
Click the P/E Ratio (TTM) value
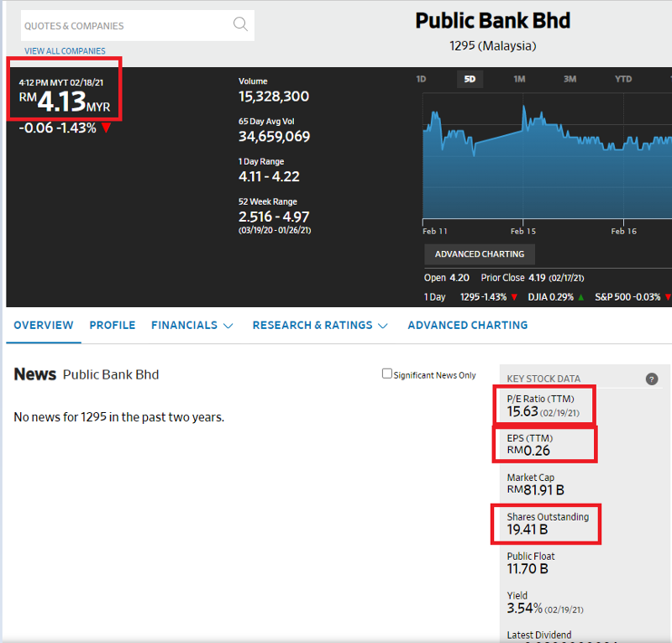point(522,411)
